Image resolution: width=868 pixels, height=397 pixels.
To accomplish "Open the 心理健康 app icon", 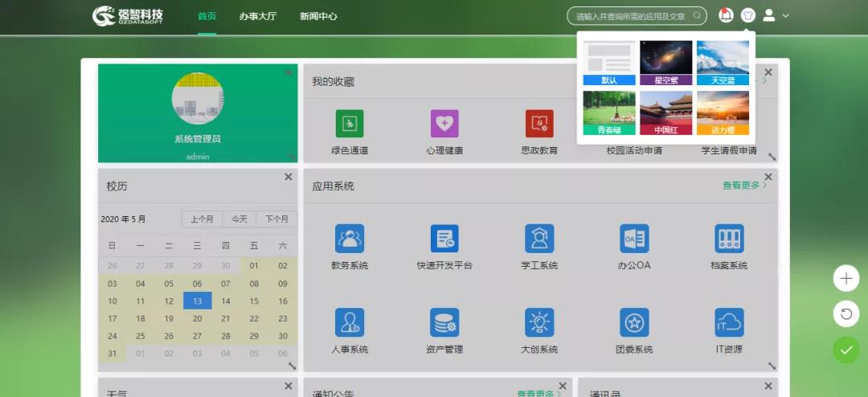I will [444, 124].
